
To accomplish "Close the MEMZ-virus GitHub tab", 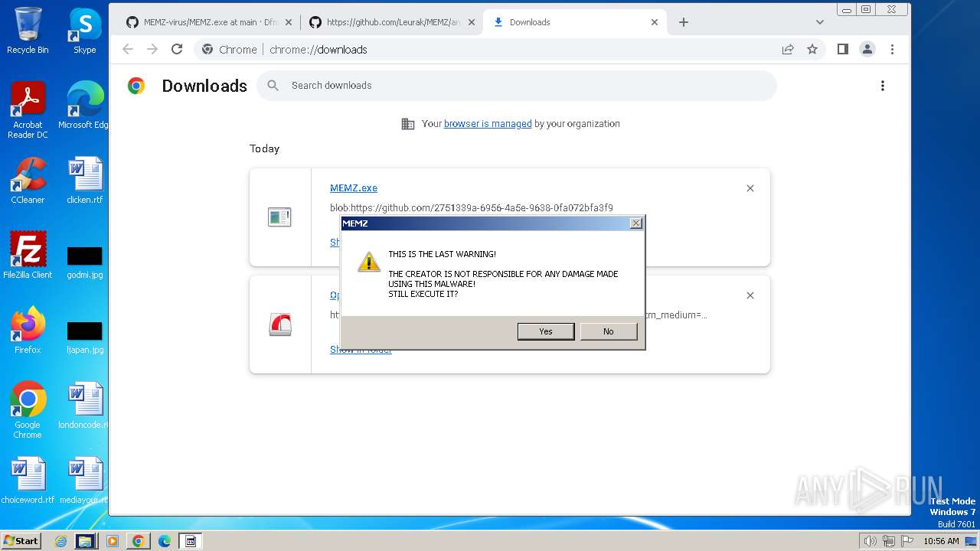I will [289, 22].
